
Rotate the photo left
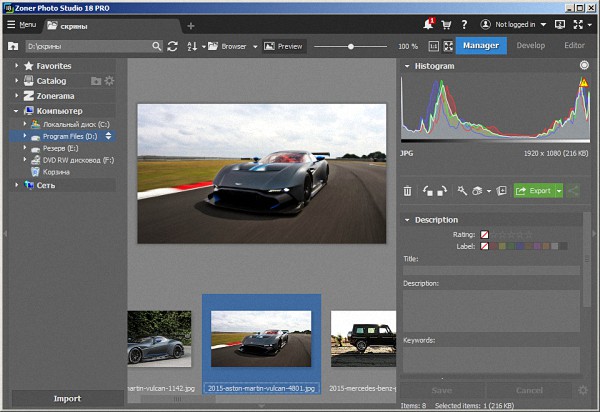428,191
